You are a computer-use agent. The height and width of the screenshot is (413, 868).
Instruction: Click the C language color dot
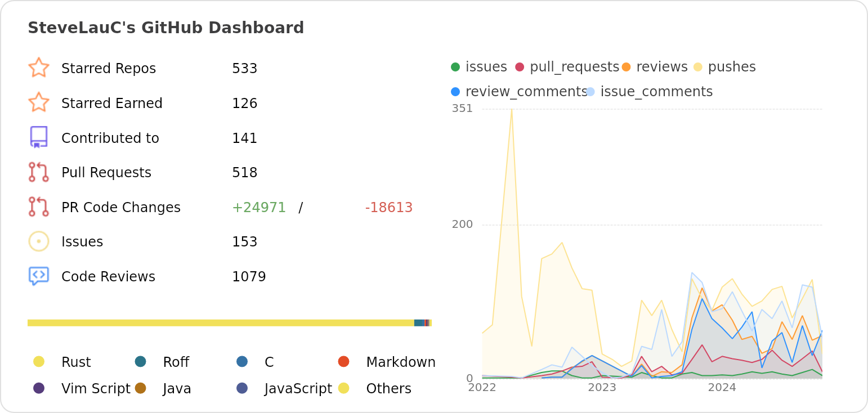click(x=242, y=361)
